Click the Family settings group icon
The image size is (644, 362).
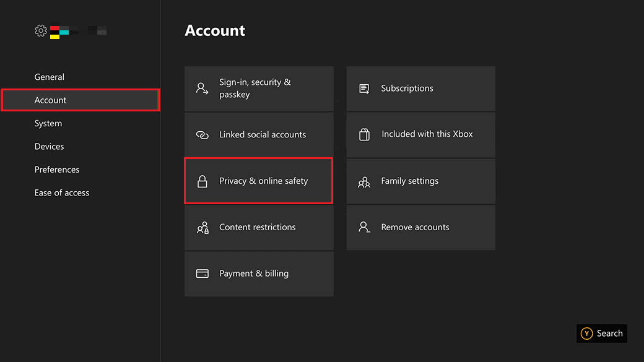[x=364, y=182]
